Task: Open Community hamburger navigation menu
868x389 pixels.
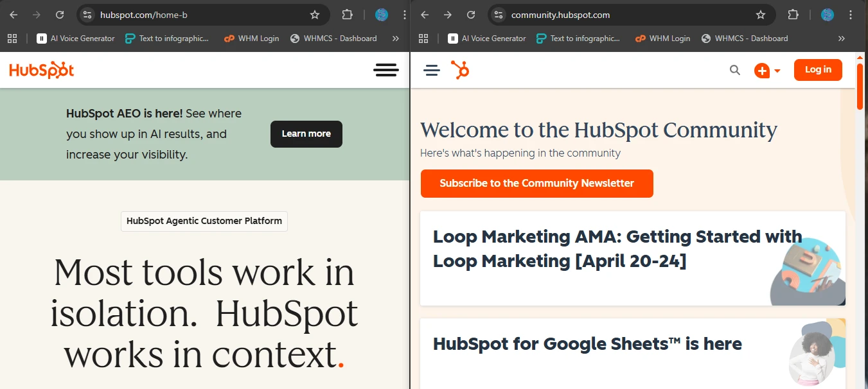Action: [x=432, y=70]
